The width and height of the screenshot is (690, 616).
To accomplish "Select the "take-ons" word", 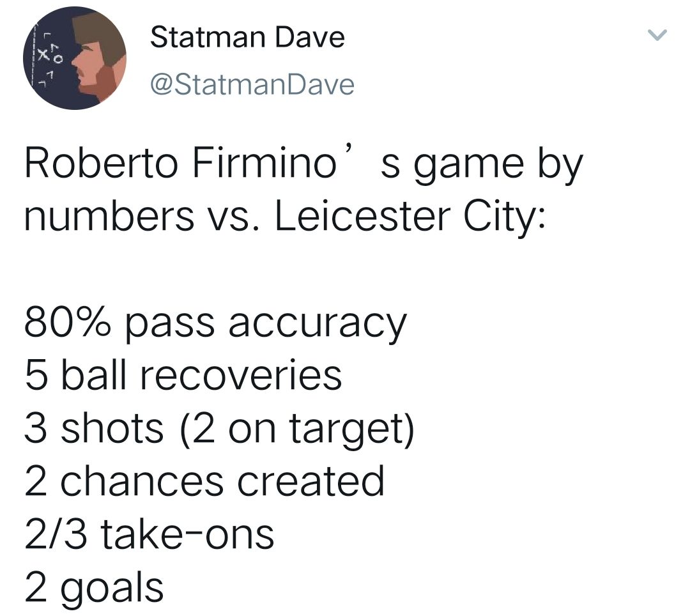I will click(x=188, y=533).
